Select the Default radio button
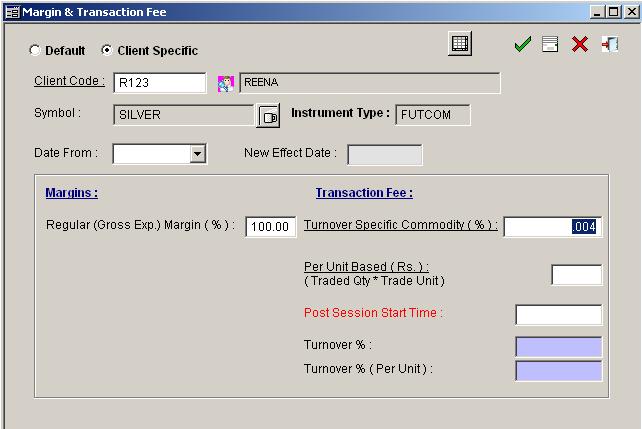Viewport: 642px width, 429px height. 36,50
